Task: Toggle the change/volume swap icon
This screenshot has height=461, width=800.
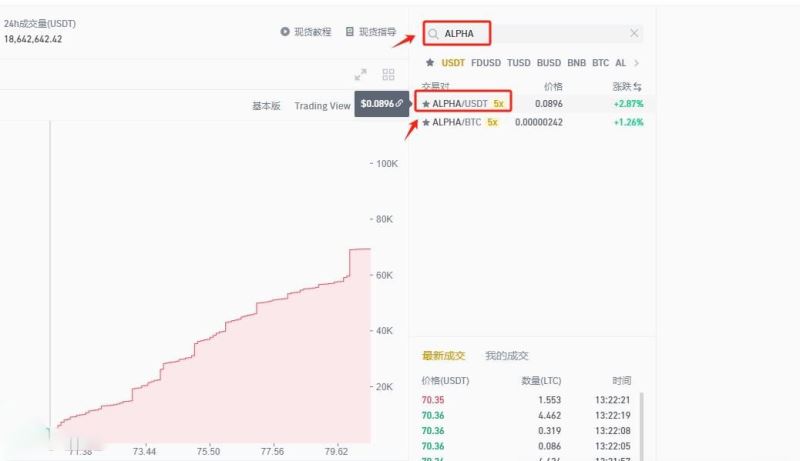Action: point(638,87)
